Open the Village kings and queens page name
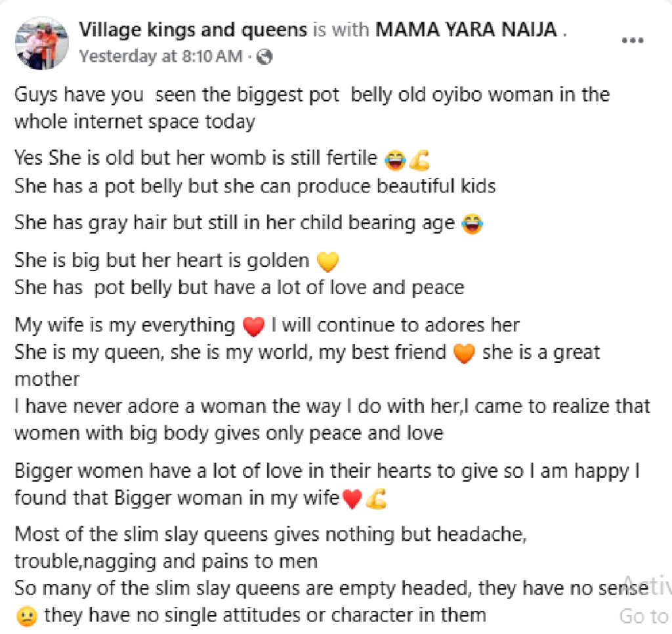This screenshot has height=634, width=672. click(x=193, y=30)
